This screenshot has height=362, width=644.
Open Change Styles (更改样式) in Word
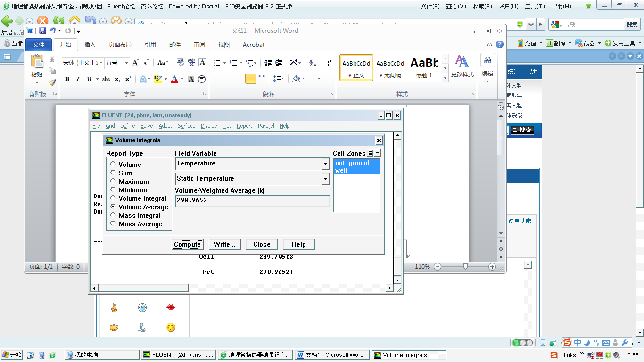point(462,69)
